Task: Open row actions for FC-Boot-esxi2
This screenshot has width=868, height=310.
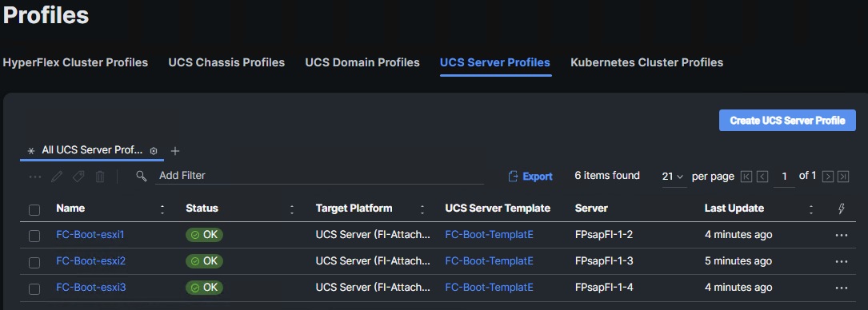Action: 842,261
